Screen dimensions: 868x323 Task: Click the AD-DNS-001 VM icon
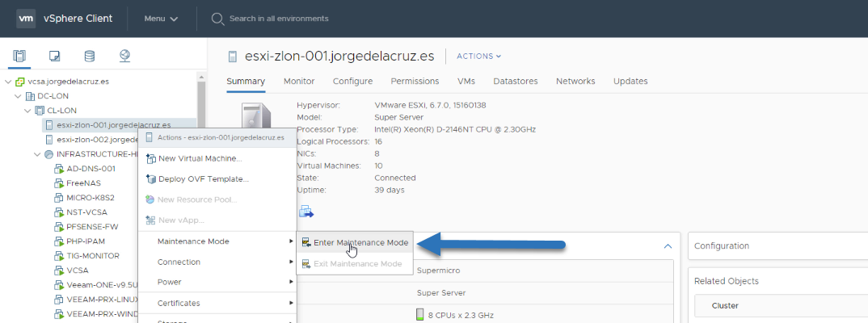click(x=59, y=169)
